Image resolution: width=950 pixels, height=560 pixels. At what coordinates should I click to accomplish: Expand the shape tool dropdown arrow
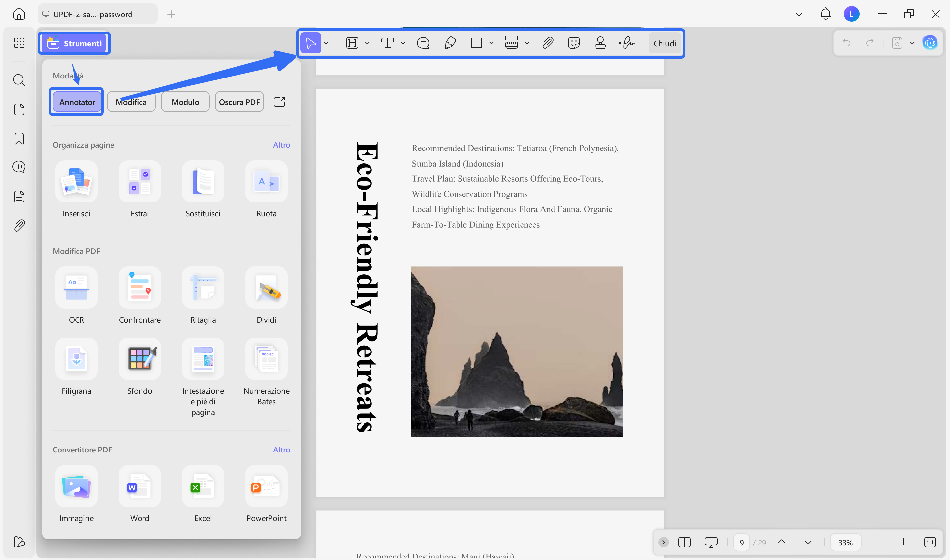coord(491,43)
